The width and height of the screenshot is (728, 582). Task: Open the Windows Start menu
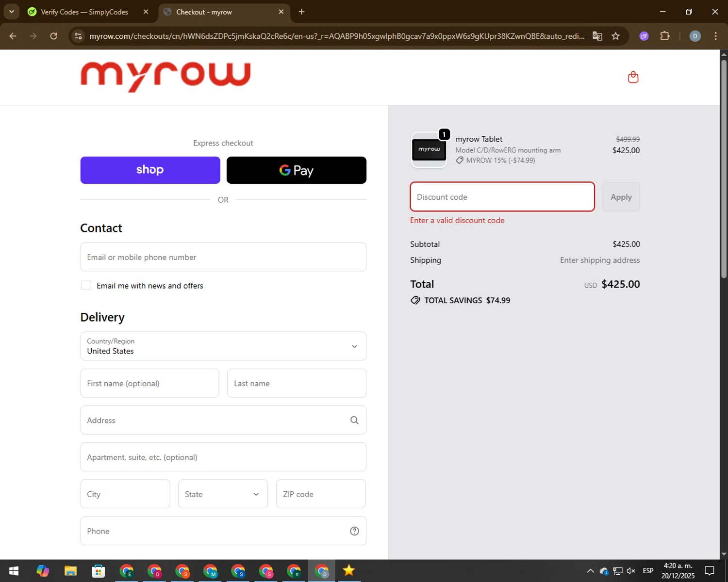tap(14, 571)
